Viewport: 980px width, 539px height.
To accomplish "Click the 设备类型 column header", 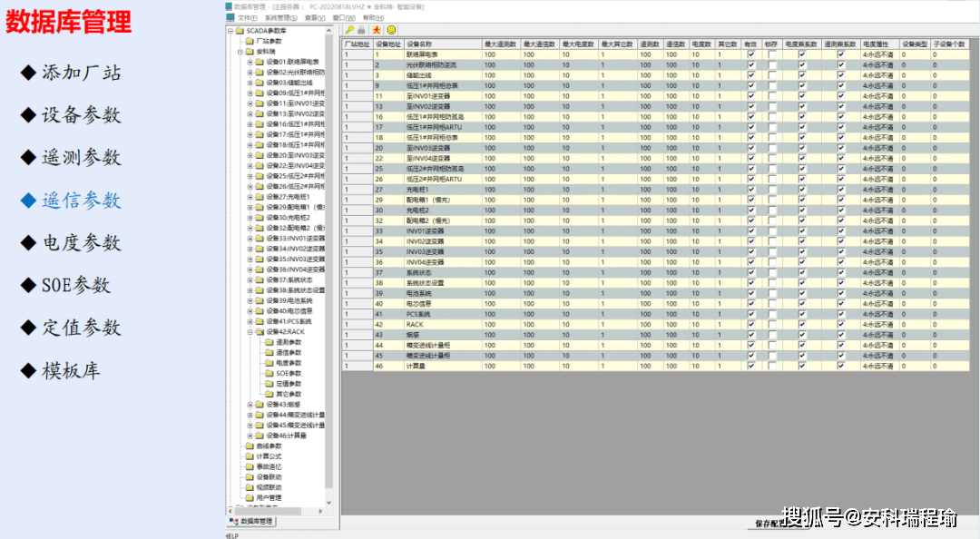I will point(915,44).
